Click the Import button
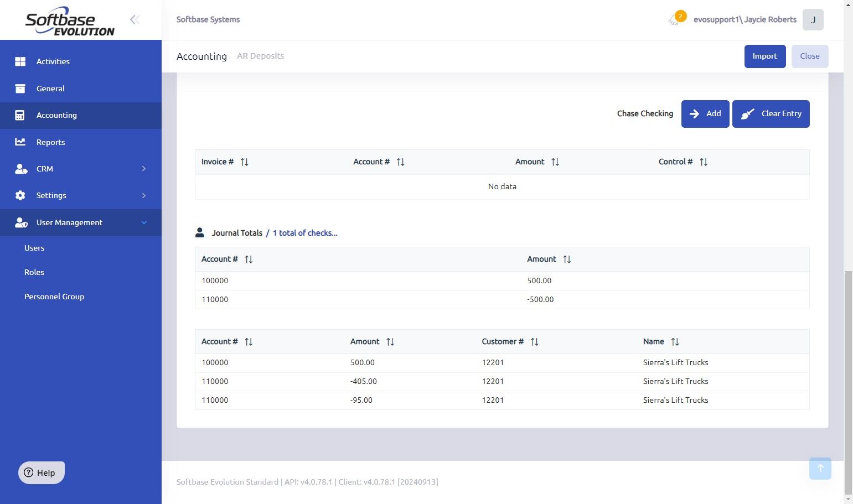853x504 pixels. pos(764,56)
